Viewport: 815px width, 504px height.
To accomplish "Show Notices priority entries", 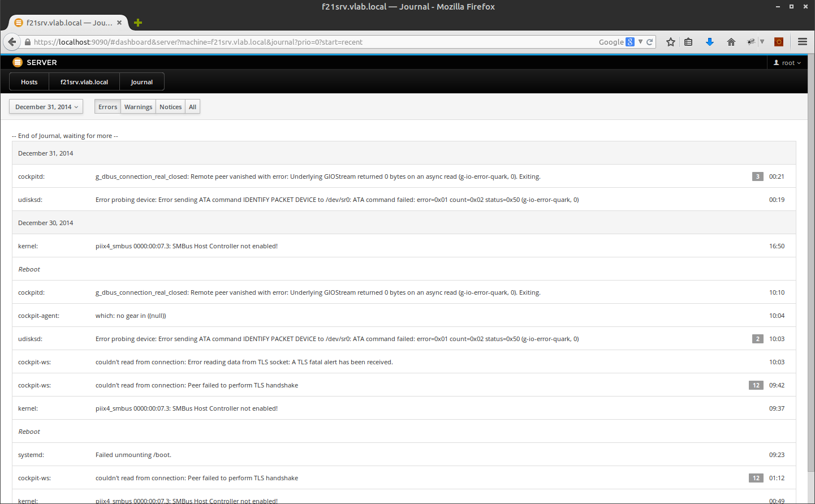I will (170, 107).
